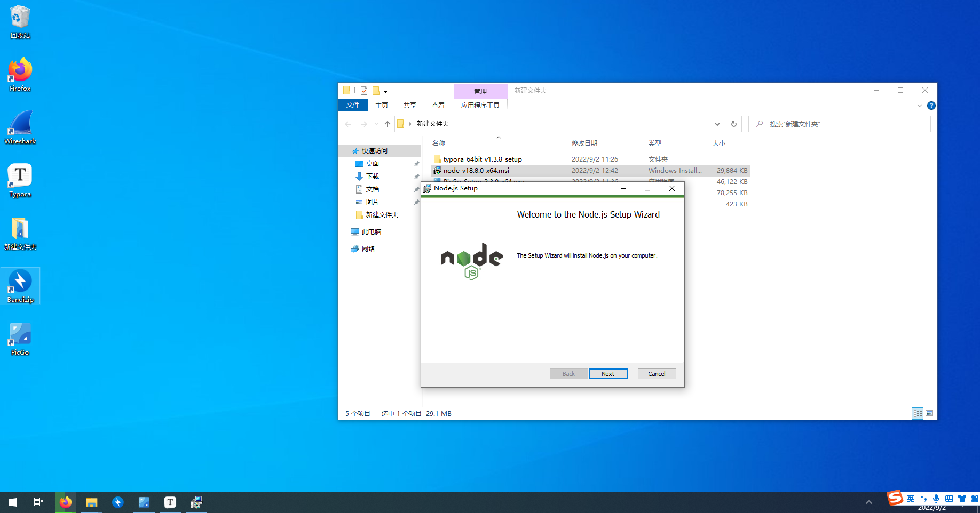The height and width of the screenshot is (513, 980).
Task: Open Sogou toolbox grid icon
Action: point(975,499)
